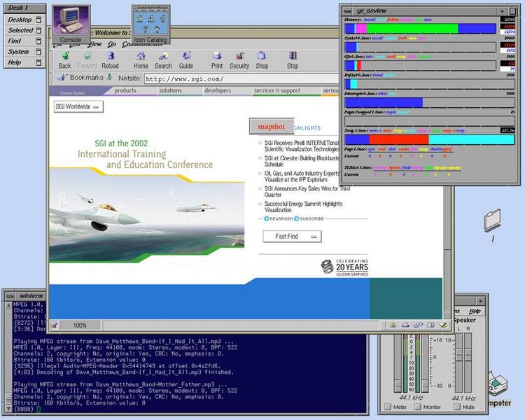
Task: Open 'SGI at Cinesite' news link
Action: (302, 161)
